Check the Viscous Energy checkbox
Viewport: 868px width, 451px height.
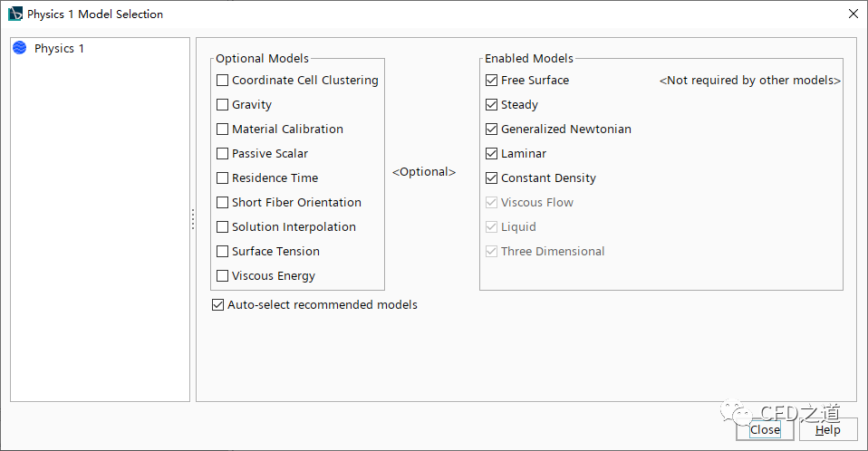coord(223,276)
